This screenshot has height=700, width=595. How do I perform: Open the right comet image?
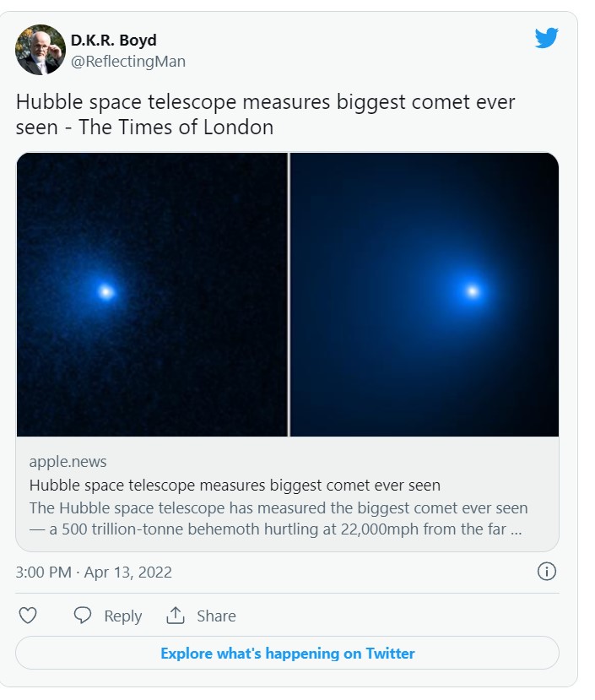coord(425,294)
